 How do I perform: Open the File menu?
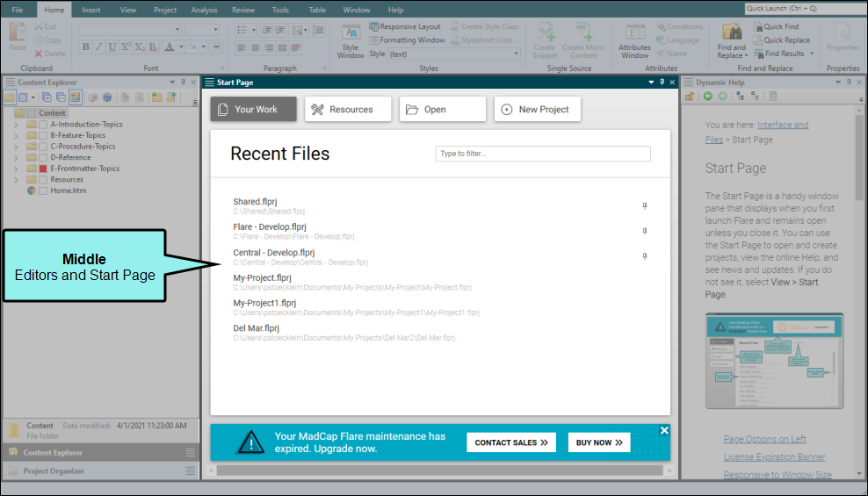[x=18, y=10]
